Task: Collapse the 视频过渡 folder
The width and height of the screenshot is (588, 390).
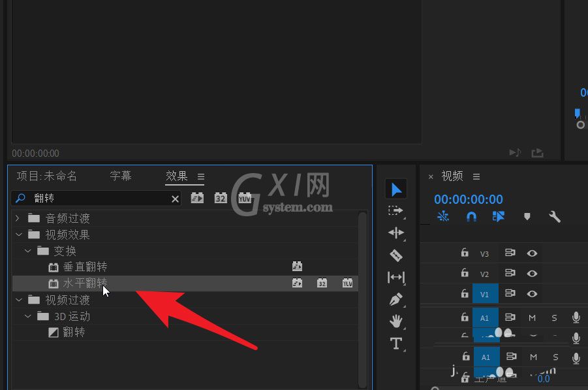Action: pos(19,300)
